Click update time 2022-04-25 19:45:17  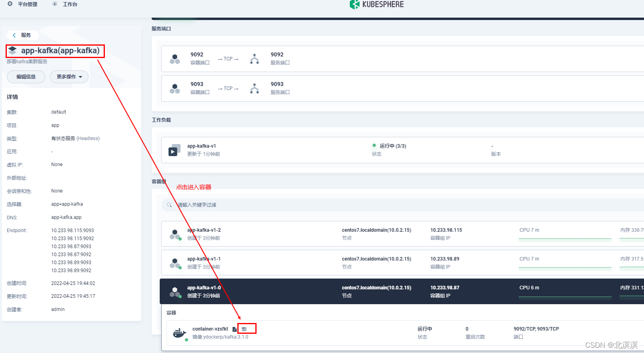[x=73, y=296]
